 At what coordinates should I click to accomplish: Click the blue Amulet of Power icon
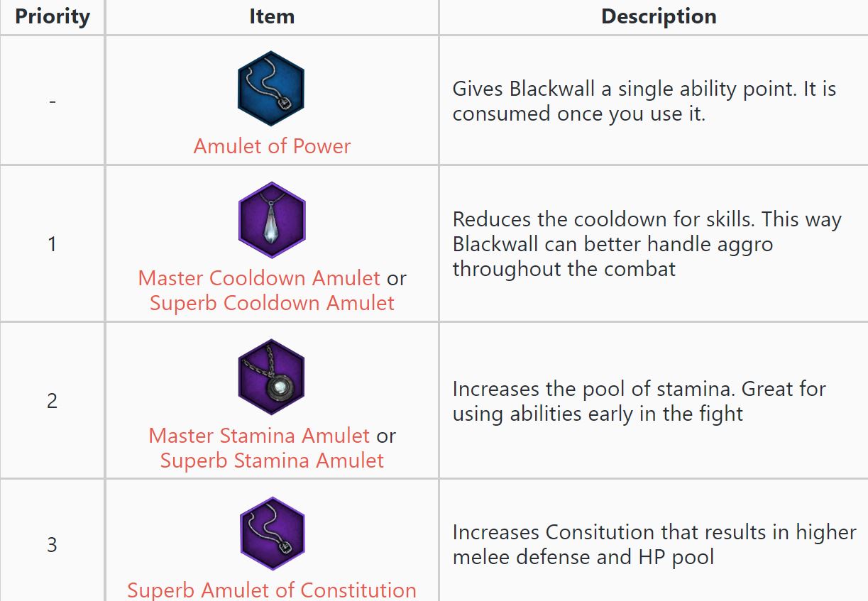270,89
